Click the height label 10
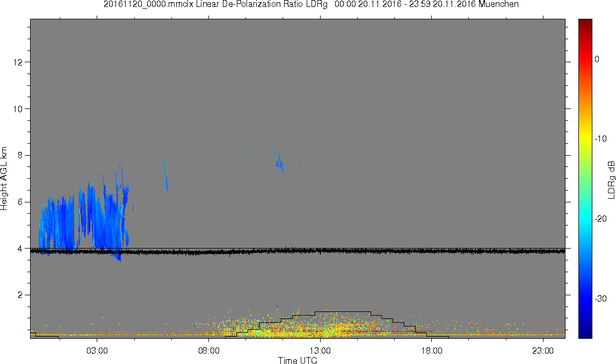This screenshot has width=616, height=364. pos(18,109)
